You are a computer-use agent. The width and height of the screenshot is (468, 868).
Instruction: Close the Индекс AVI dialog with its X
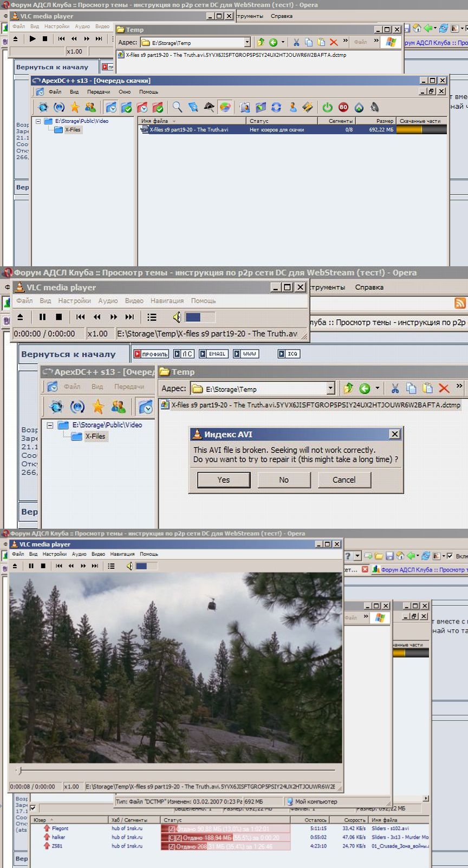point(395,434)
